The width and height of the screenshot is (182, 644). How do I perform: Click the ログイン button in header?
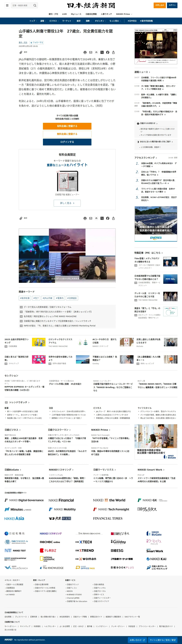click(x=172, y=5)
